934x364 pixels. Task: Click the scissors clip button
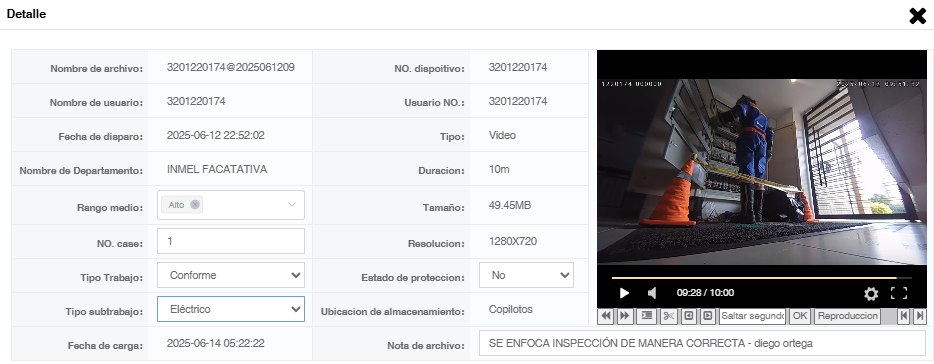click(x=668, y=316)
